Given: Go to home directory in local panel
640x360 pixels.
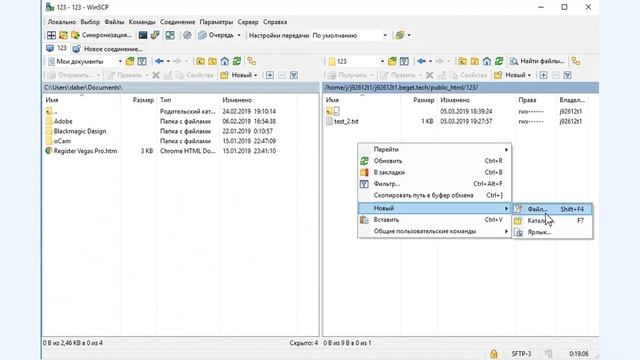Looking at the screenshot, I should point(224,62).
